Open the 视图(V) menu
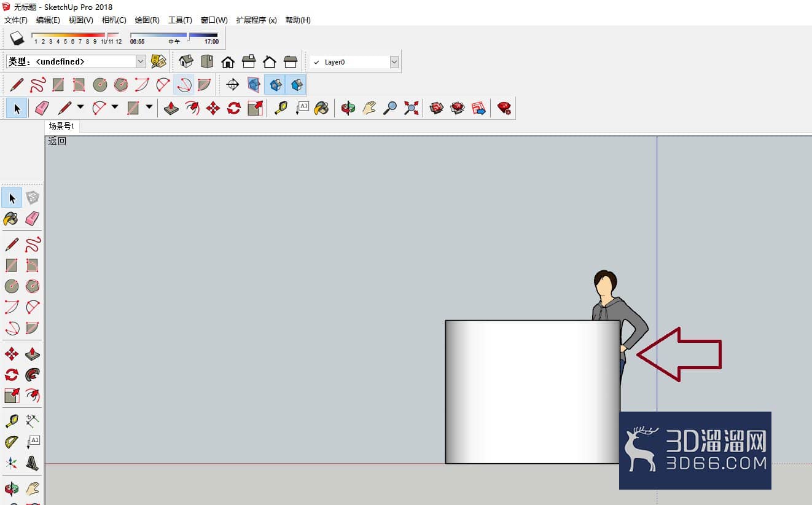This screenshot has width=812, height=505. coord(80,20)
